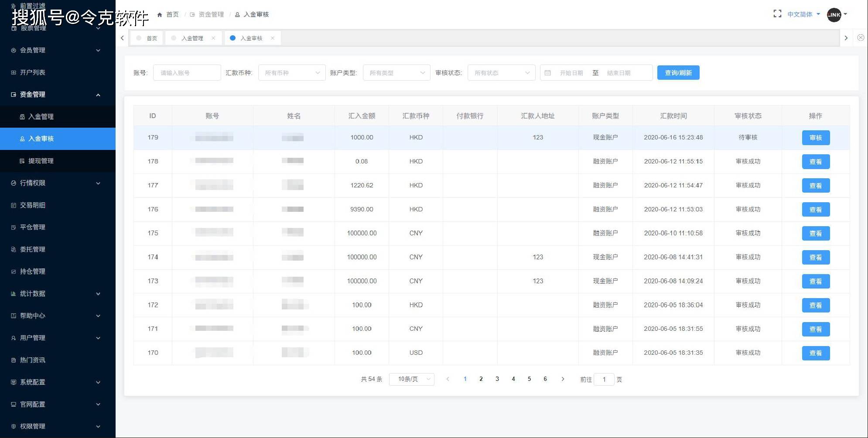Click timestamp 2020-06-16 15:23:48
868x438 pixels.
click(673, 137)
